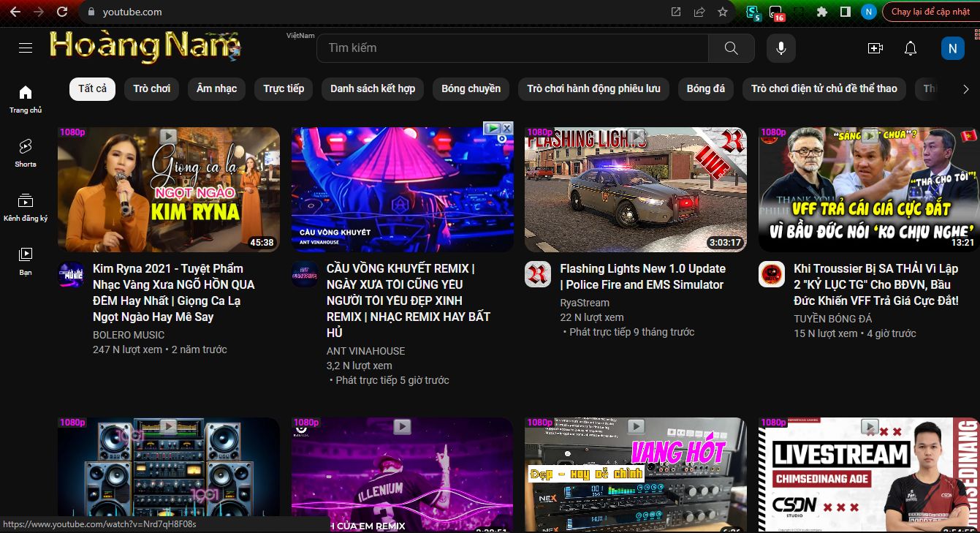980x533 pixels.
Task: Select the Tất cả chip
Action: (x=92, y=88)
